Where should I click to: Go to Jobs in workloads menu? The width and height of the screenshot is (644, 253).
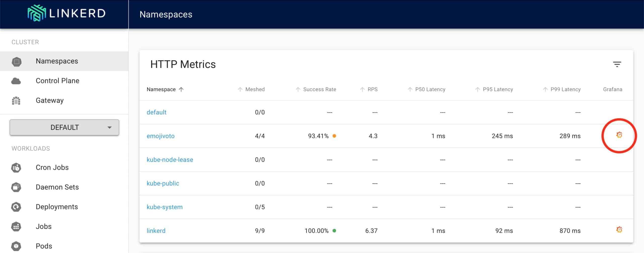tap(44, 227)
